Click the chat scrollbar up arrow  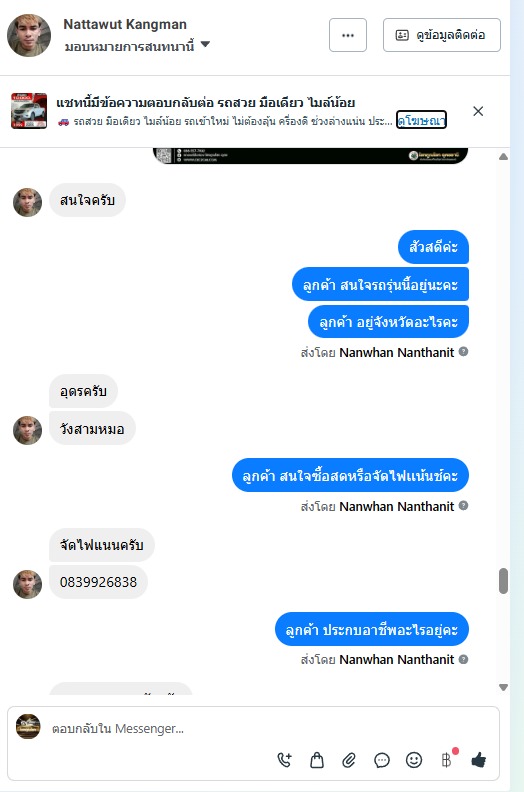tap(503, 157)
